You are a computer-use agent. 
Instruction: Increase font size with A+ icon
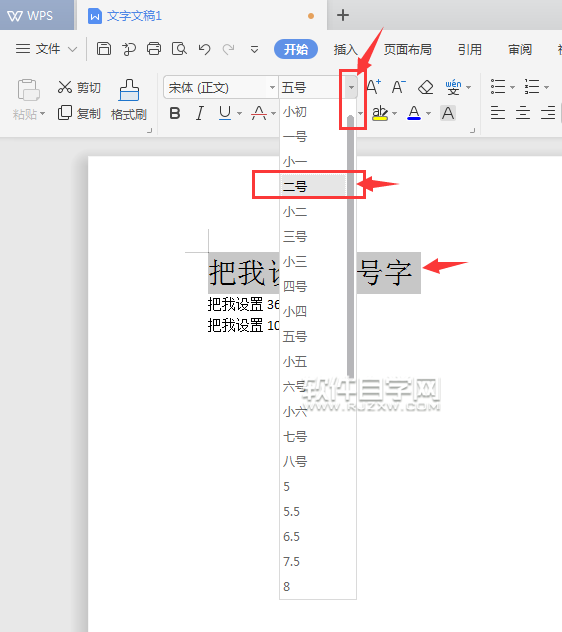[x=373, y=87]
